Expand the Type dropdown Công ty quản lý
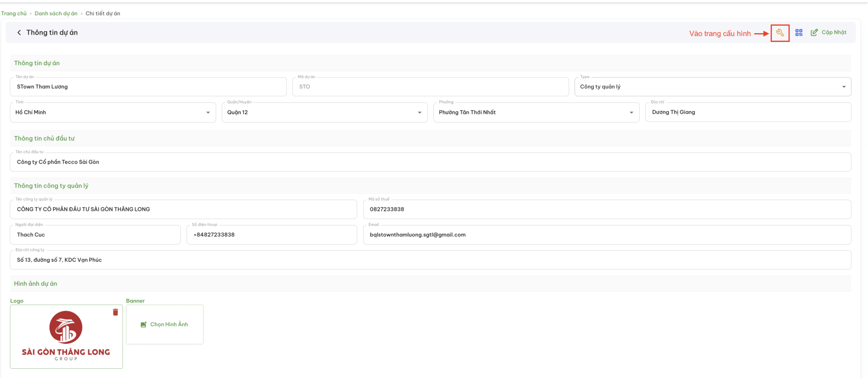Image resolution: width=868 pixels, height=378 pixels. [712, 87]
